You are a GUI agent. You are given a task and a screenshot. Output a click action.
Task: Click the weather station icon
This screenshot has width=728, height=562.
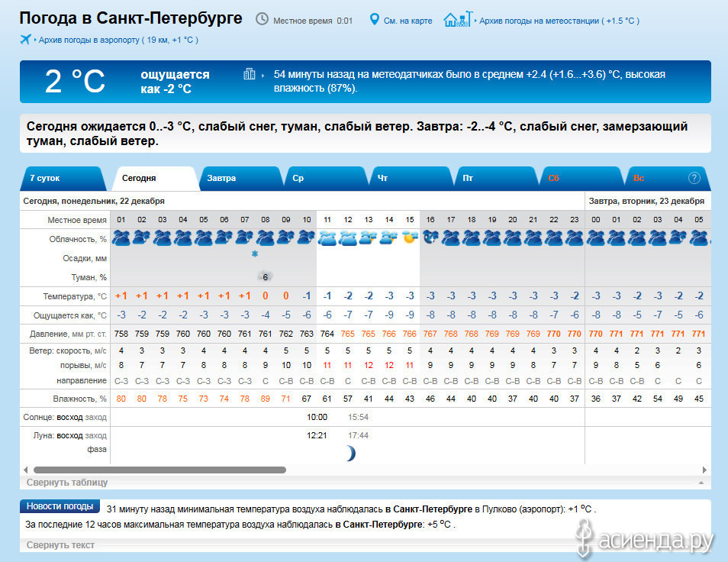[457, 19]
